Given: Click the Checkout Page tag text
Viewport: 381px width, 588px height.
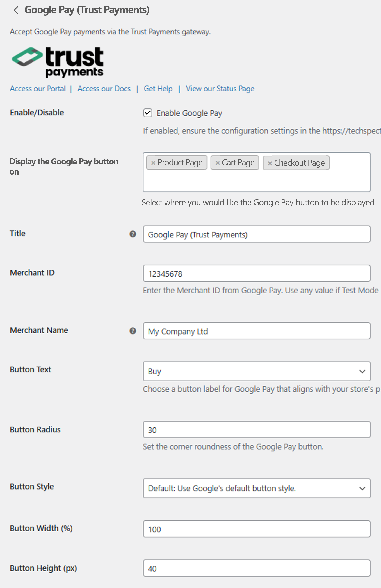Looking at the screenshot, I should pyautogui.click(x=299, y=163).
